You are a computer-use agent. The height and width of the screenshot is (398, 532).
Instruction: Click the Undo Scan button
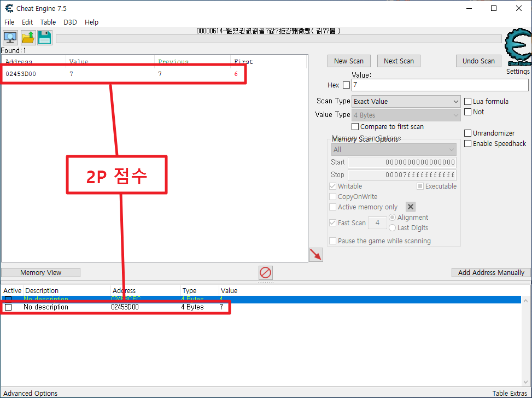pyautogui.click(x=478, y=61)
